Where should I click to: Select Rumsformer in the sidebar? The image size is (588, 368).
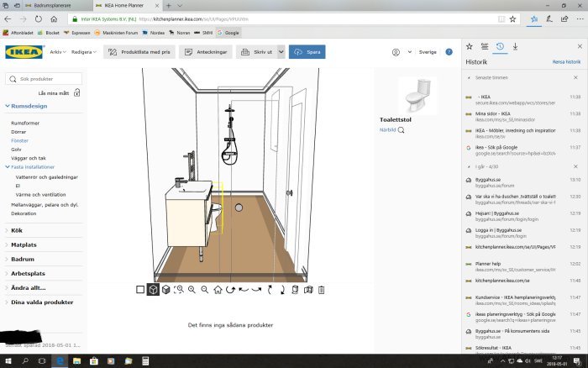pyautogui.click(x=25, y=123)
